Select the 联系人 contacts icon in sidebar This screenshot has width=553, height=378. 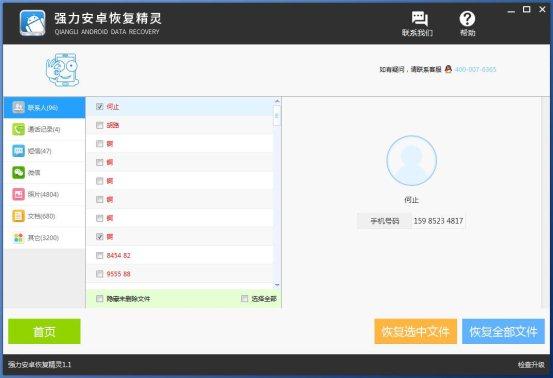click(x=18, y=107)
